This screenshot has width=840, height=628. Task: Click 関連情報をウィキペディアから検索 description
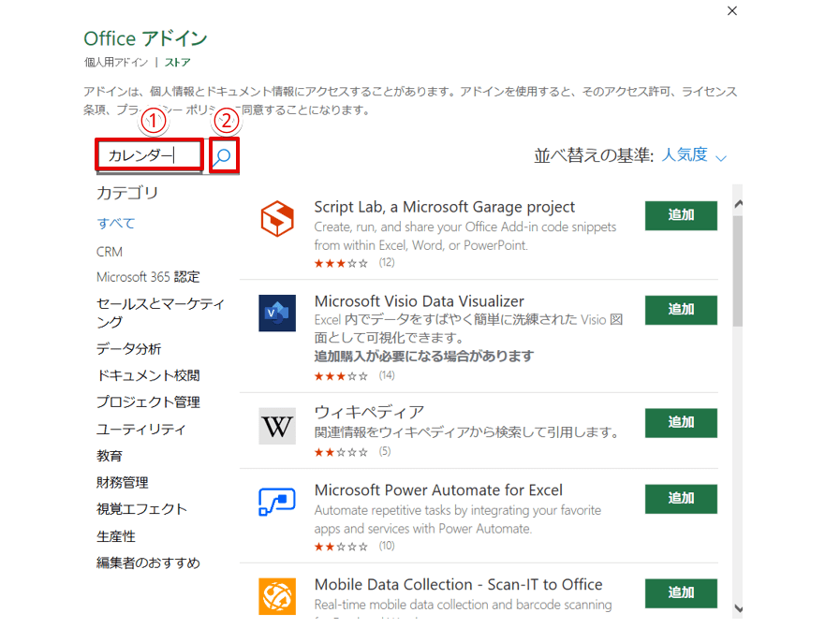(x=466, y=432)
